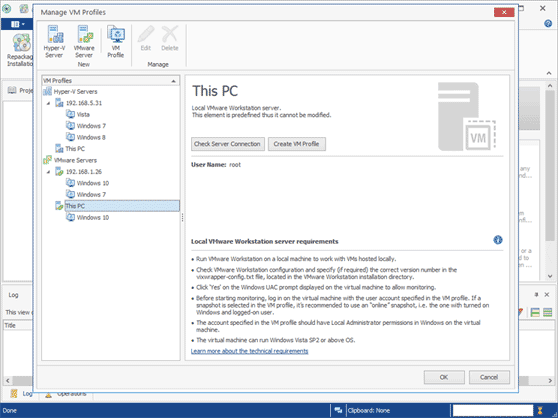Click the app icon in title bar
The width and height of the screenshot is (558, 418).
[x=6, y=9]
